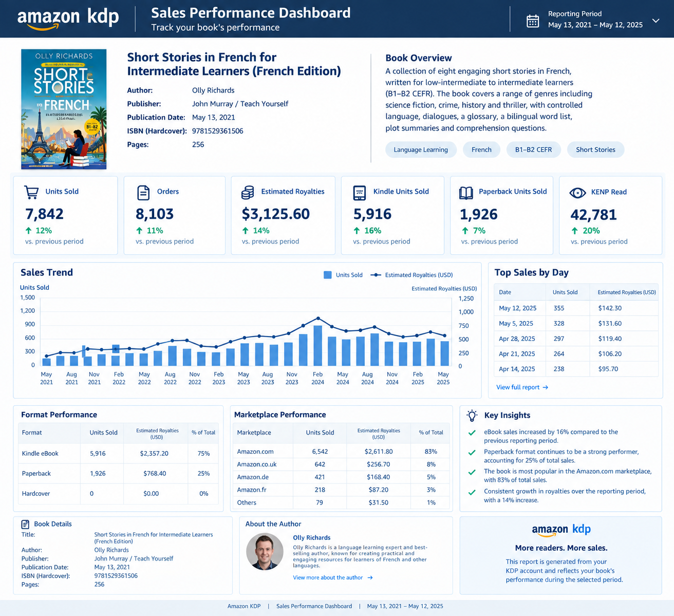Screen dimensions: 674x616
Task: Click the Feb 2024 peak bar in Sales Trend
Action: point(318,345)
